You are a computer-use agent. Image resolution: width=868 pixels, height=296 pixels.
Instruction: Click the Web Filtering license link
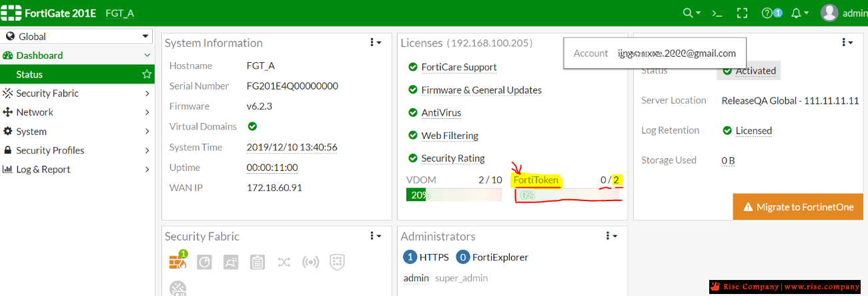[x=450, y=136]
